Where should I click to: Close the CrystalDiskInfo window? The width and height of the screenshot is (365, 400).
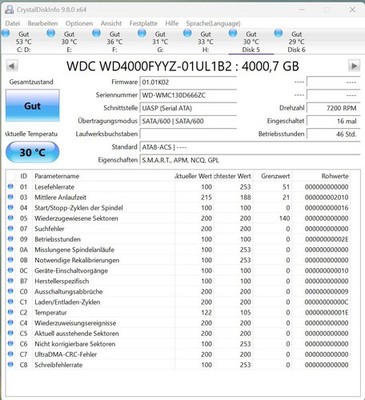tap(352, 10)
